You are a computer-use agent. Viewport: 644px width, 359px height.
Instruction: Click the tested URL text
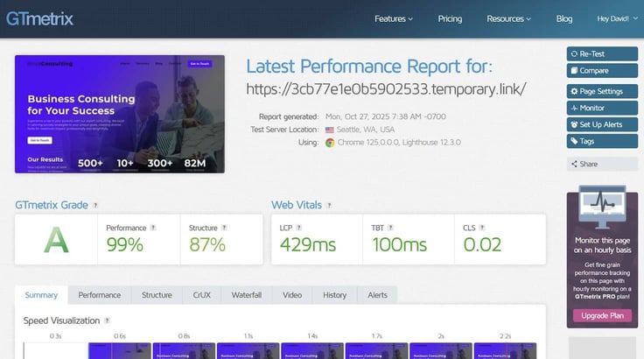(386, 89)
